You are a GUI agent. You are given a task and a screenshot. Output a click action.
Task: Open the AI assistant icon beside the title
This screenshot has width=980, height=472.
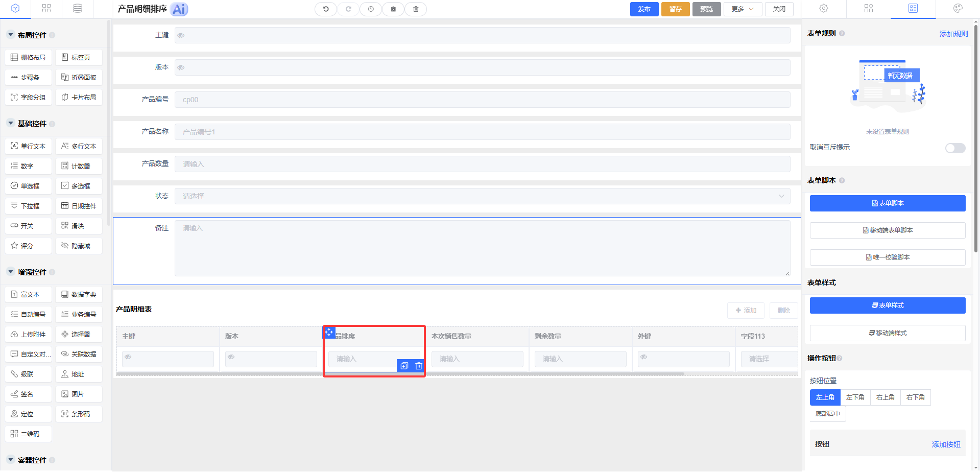coord(179,9)
